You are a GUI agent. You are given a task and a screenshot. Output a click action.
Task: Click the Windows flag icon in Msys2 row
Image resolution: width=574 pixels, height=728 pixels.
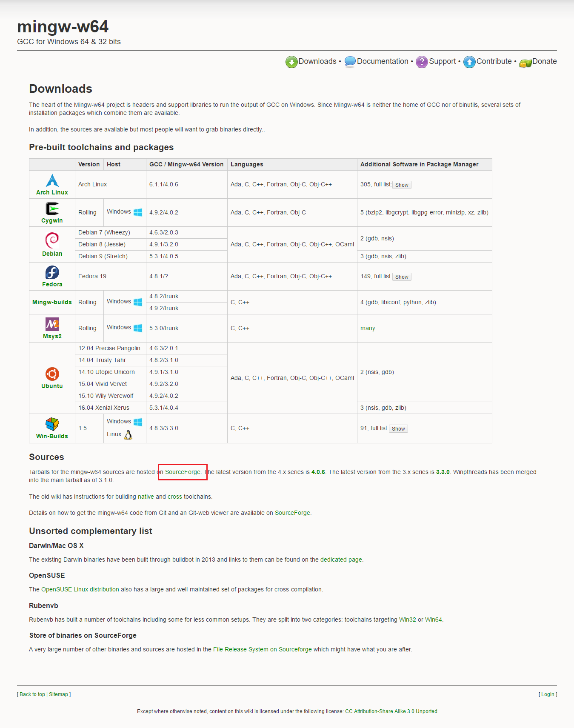point(138,328)
